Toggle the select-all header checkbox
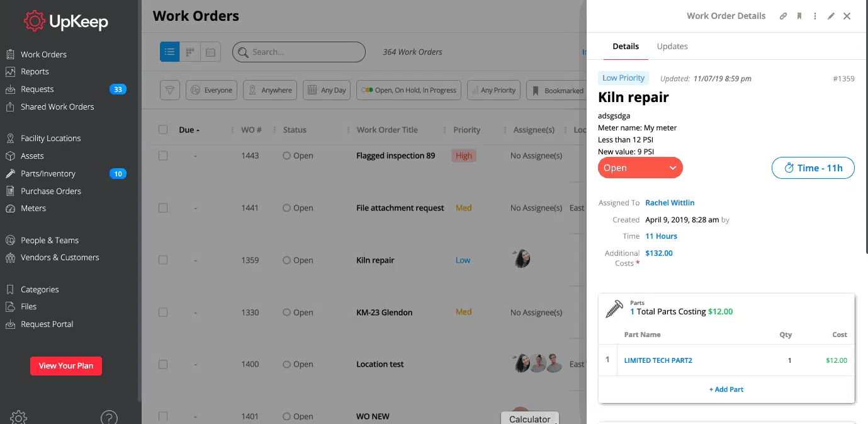Viewport: 868px width, 424px height. click(163, 130)
